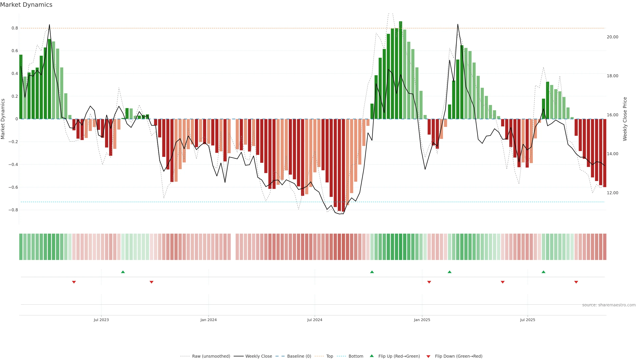Screen dimensions: 644x362
Task: Click the Jan 2024 x-axis label
Action: [x=208, y=320]
